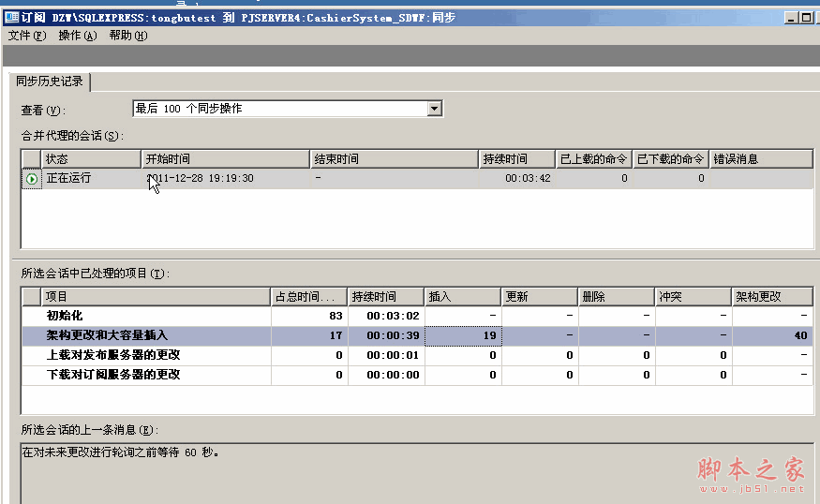Click the percent value 83 cell
Screen dimensions: 820x504
click(x=309, y=316)
